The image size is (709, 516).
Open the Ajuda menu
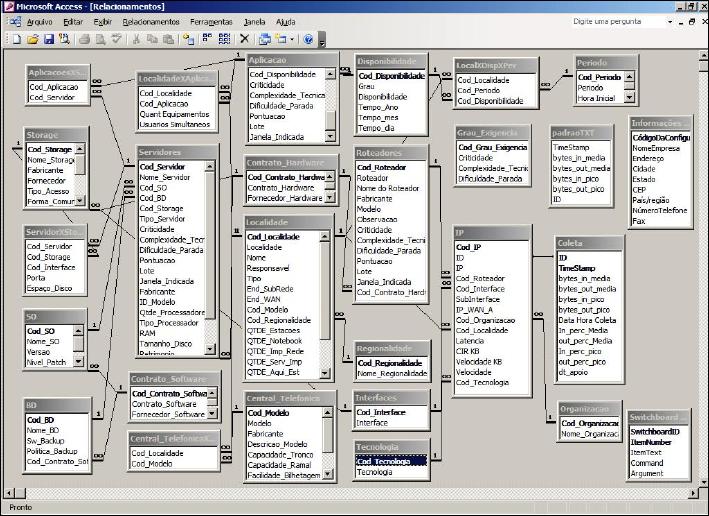[x=286, y=22]
